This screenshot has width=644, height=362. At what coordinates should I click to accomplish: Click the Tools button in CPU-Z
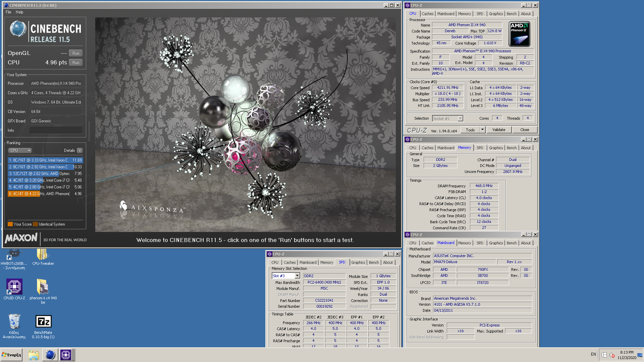coord(470,130)
